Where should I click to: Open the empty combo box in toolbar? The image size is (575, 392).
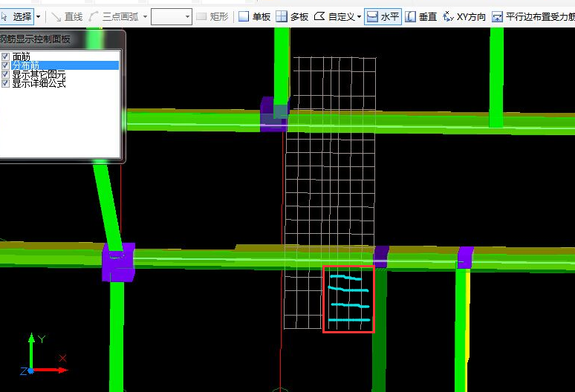(172, 17)
